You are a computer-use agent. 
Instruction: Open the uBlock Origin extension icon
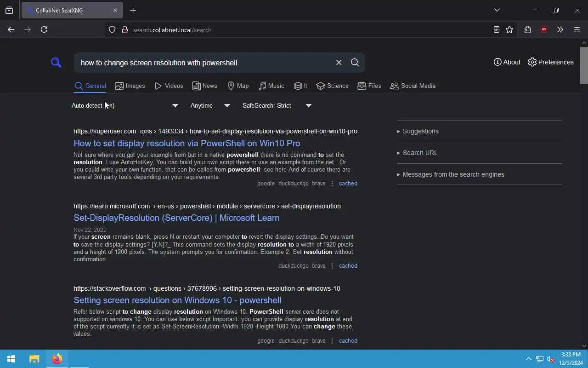click(544, 29)
